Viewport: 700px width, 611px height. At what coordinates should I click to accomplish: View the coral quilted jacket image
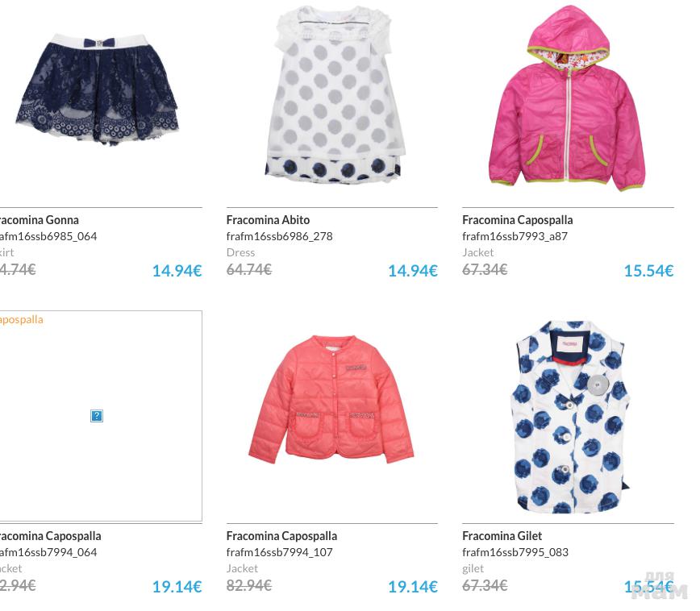coord(331,400)
